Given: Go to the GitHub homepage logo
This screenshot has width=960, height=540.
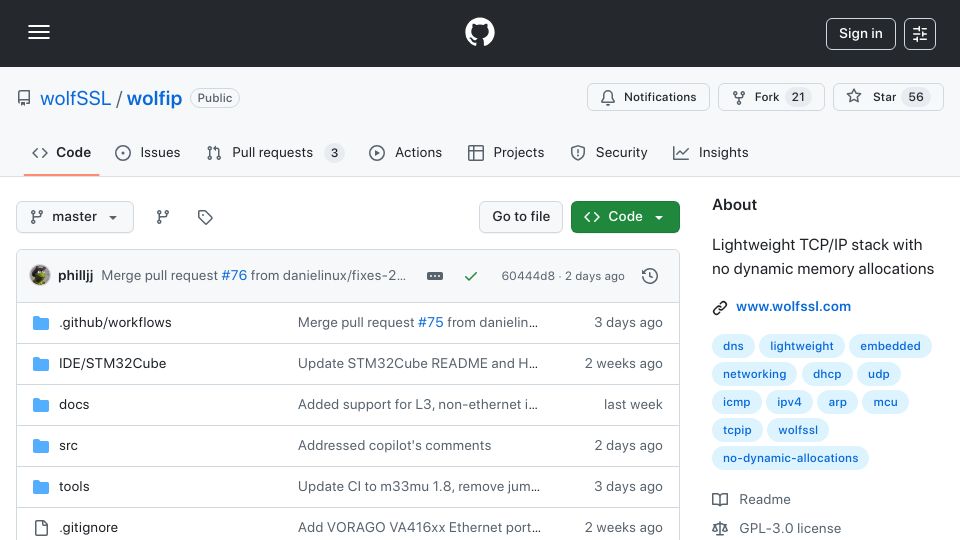Looking at the screenshot, I should [480, 32].
